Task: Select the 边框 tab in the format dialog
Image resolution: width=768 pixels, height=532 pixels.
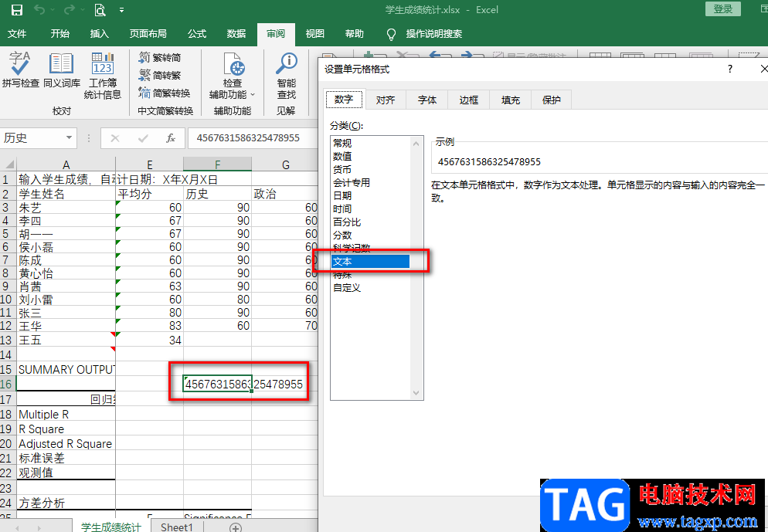Action: coord(468,100)
